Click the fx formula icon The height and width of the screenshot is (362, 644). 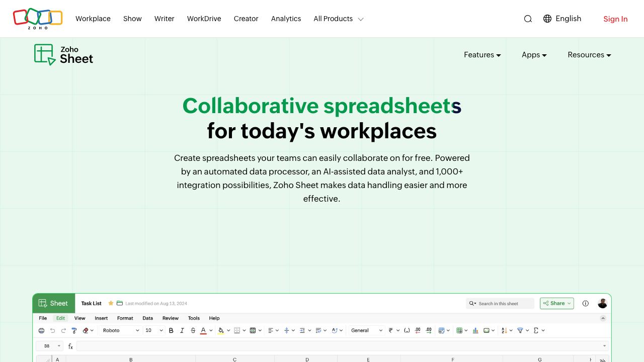(x=70, y=346)
